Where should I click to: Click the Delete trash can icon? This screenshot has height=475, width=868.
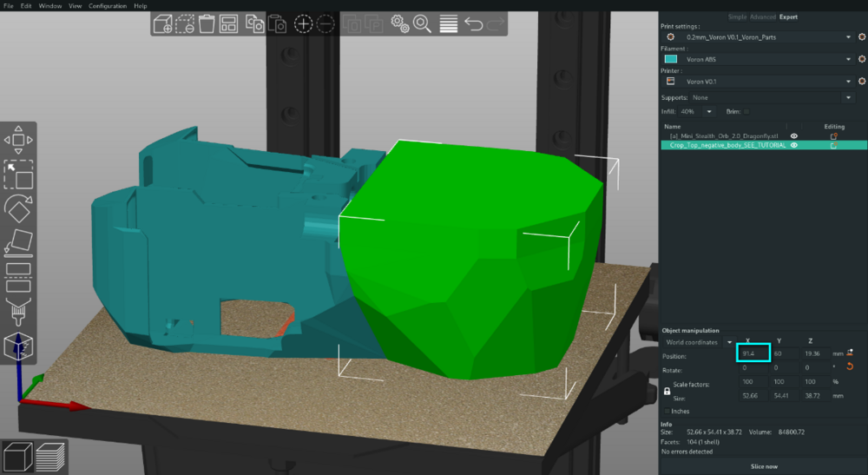tap(207, 24)
